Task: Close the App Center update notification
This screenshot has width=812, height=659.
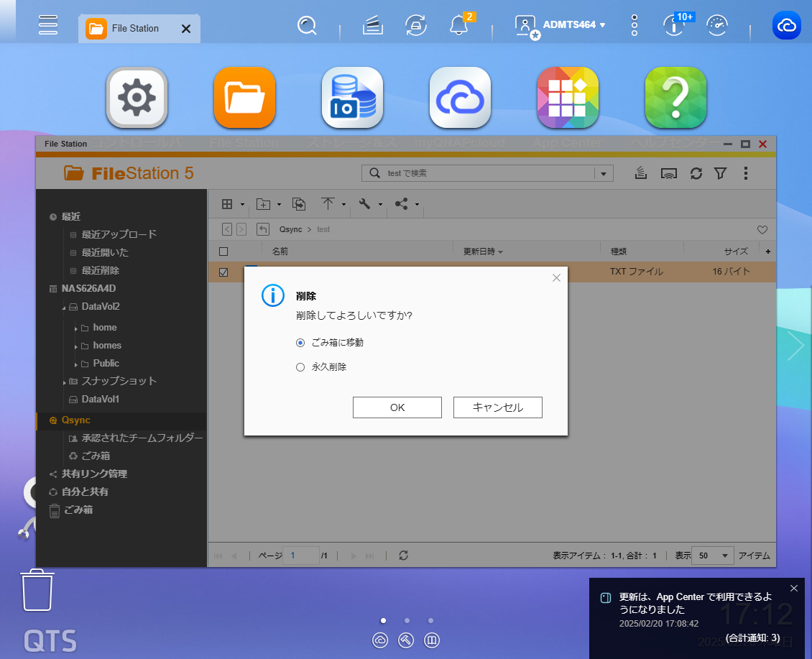Action: 794,588
